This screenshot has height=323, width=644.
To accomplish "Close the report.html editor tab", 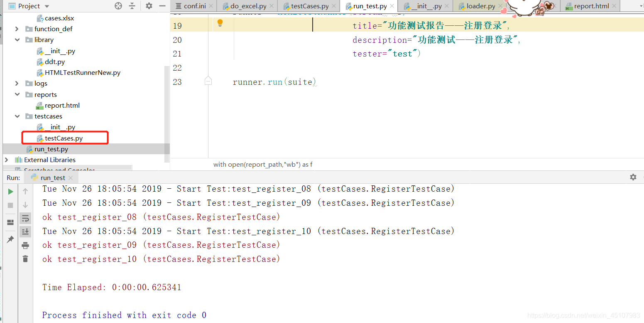I will point(614,6).
